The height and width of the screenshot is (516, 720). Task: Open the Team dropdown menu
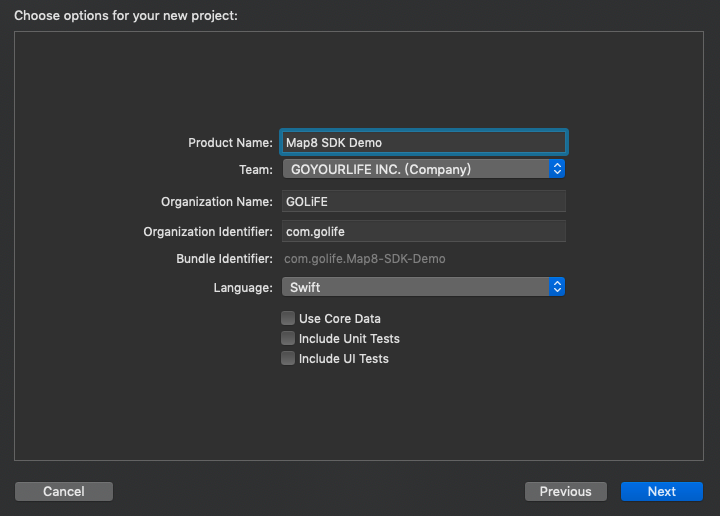(423, 169)
